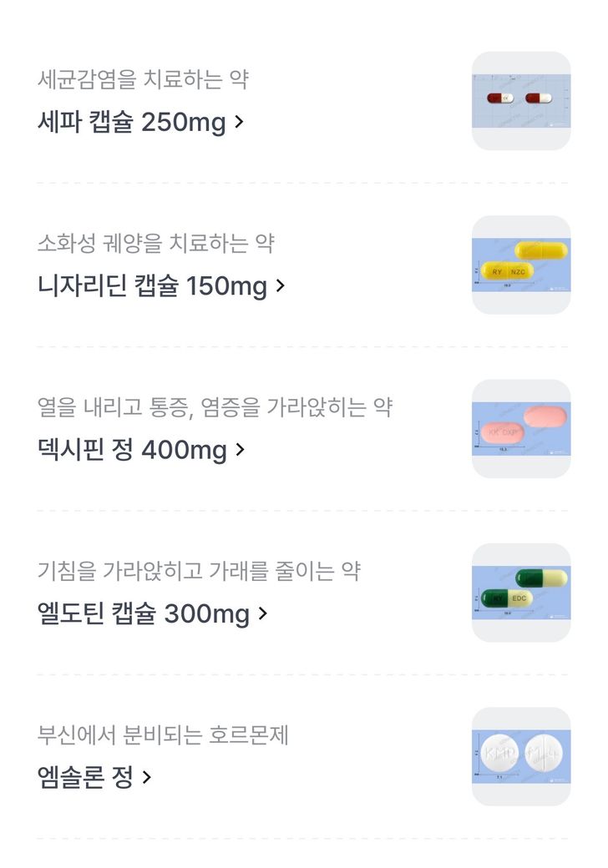
Task: Expand the chevron next to 니자리딘 캡슐 150mg
Action: pos(281,286)
